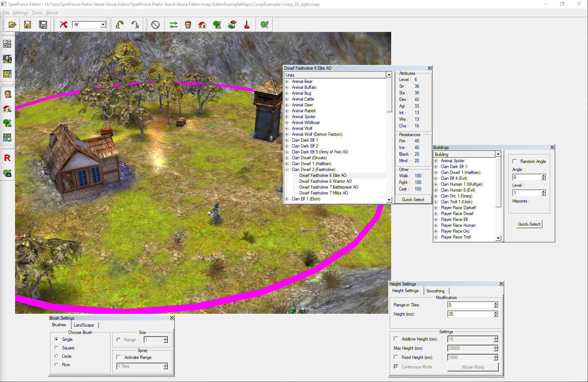588x382 pixels.
Task: Click the green swap arrows toolbar icon
Action: 173,25
